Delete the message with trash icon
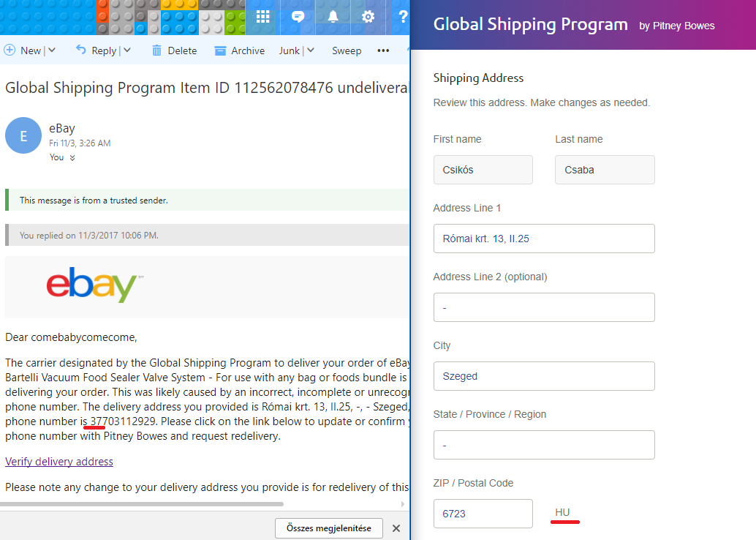This screenshot has width=756, height=540. 174,50
